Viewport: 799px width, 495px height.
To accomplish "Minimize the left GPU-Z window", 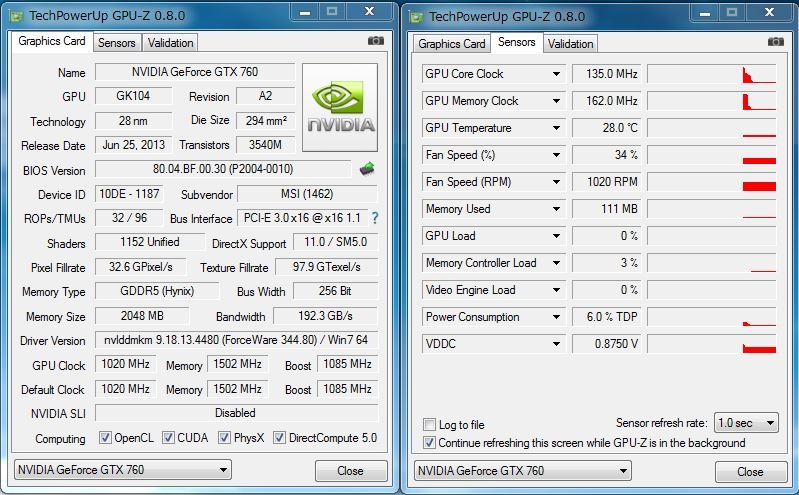I will (x=305, y=12).
